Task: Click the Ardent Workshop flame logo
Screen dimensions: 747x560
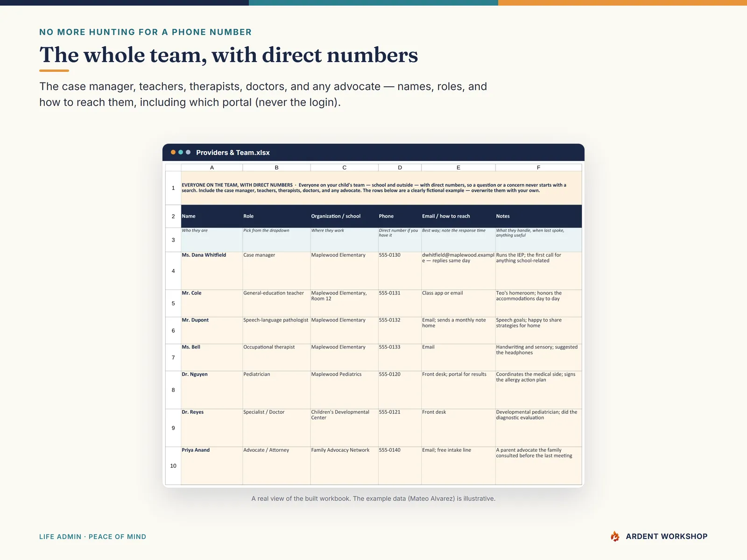Action: (615, 536)
